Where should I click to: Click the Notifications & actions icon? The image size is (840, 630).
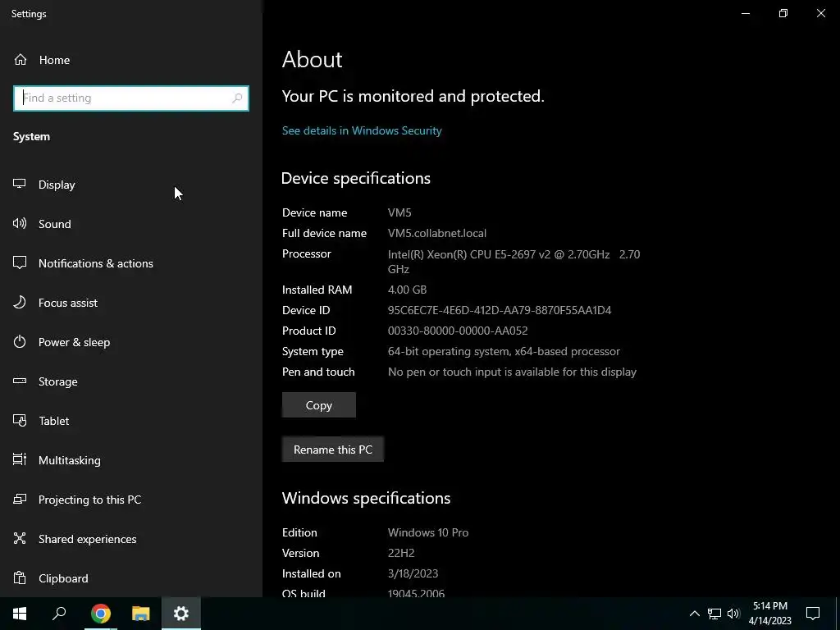coord(20,262)
